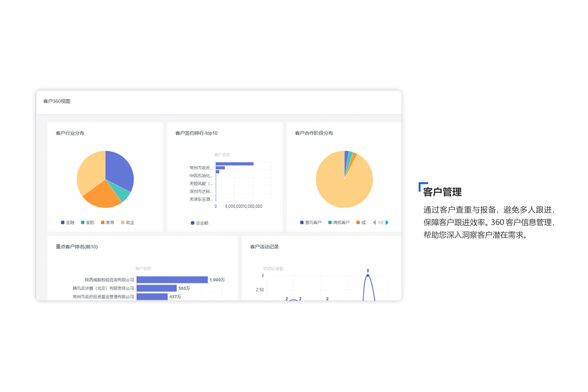Click the data point labeled 3 on activity chart
Viewport: 588px width, 392px height.
(x=368, y=276)
